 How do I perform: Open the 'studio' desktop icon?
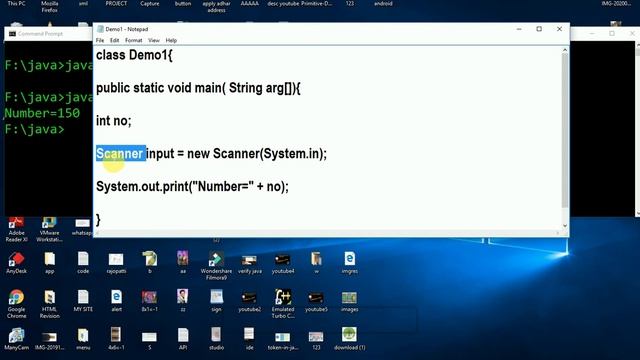[x=216, y=339]
